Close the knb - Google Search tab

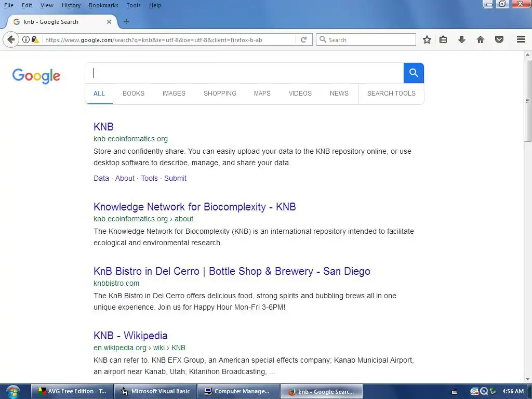tap(109, 22)
